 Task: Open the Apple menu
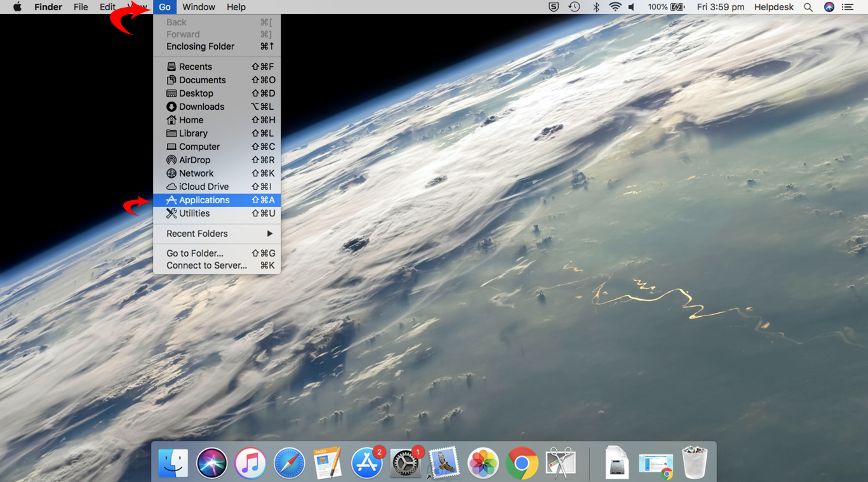(17, 7)
